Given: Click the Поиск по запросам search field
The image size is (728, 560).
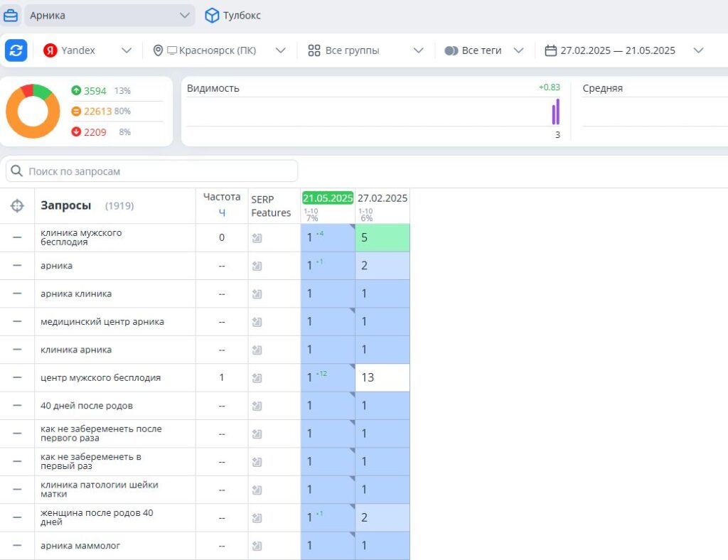Looking at the screenshot, I should tap(152, 171).
